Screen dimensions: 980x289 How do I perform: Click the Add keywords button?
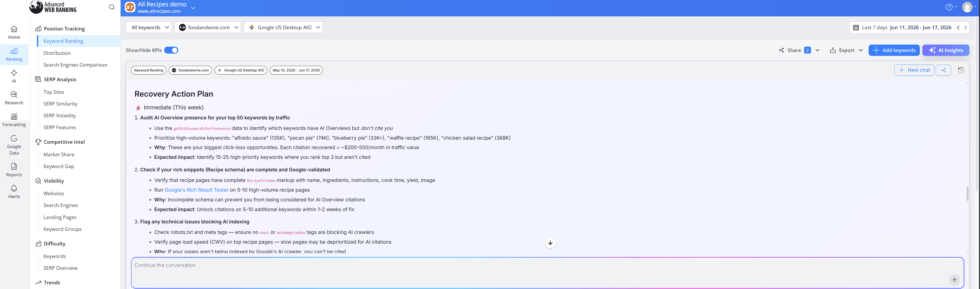pyautogui.click(x=894, y=50)
